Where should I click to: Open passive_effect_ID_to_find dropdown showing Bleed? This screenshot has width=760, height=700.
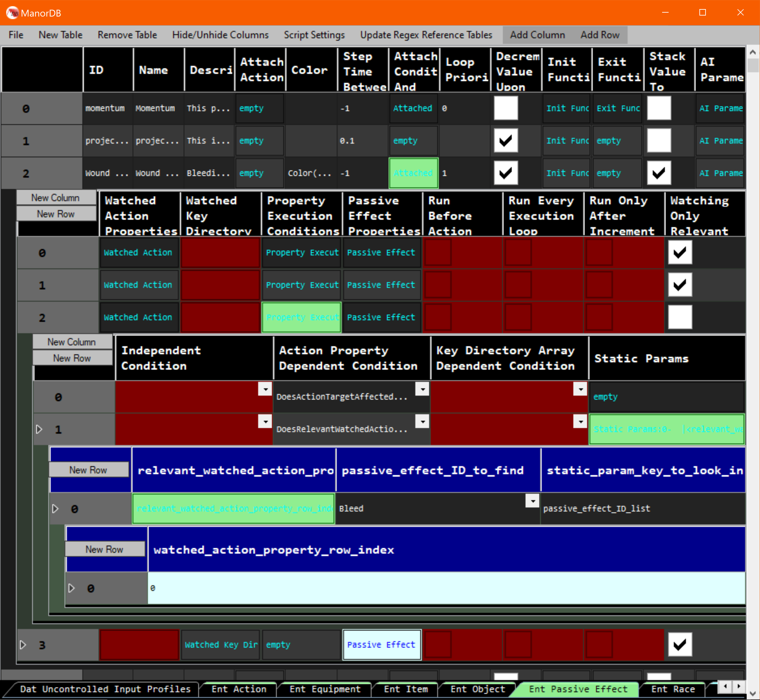point(532,501)
